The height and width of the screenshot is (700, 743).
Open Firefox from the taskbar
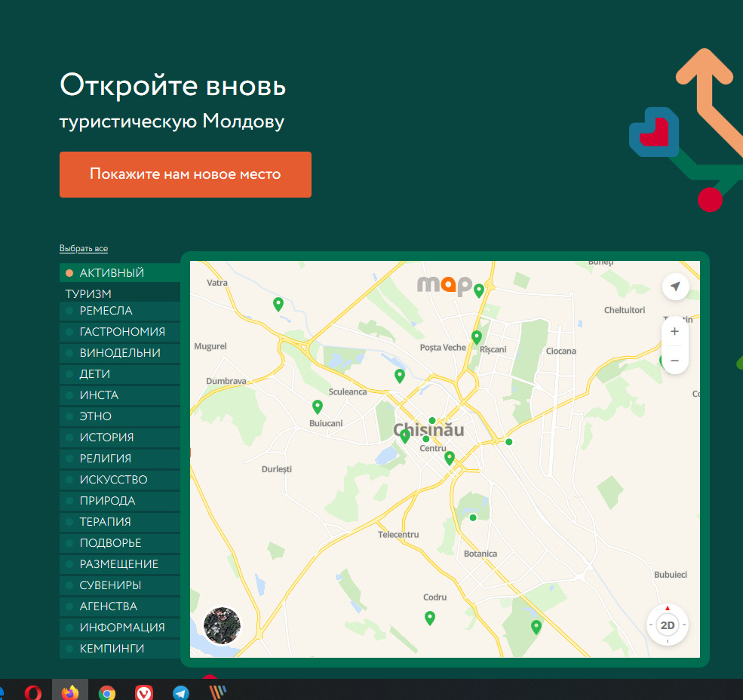pos(70,692)
